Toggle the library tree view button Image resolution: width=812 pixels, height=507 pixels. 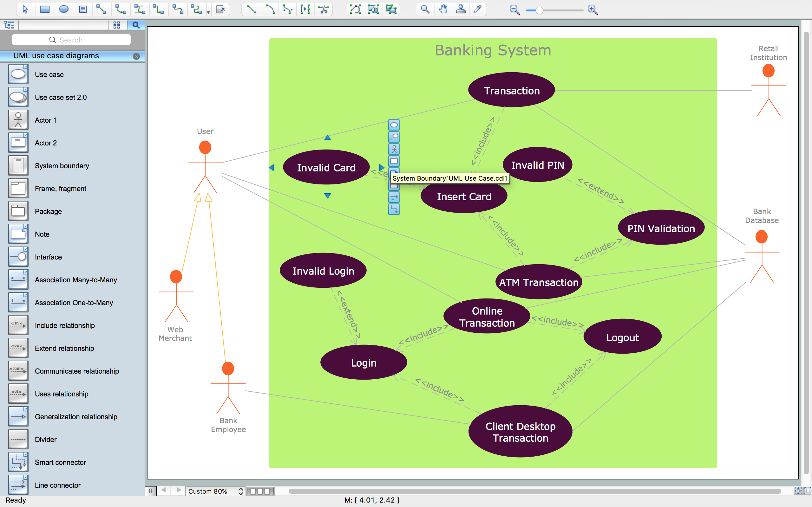point(9,25)
